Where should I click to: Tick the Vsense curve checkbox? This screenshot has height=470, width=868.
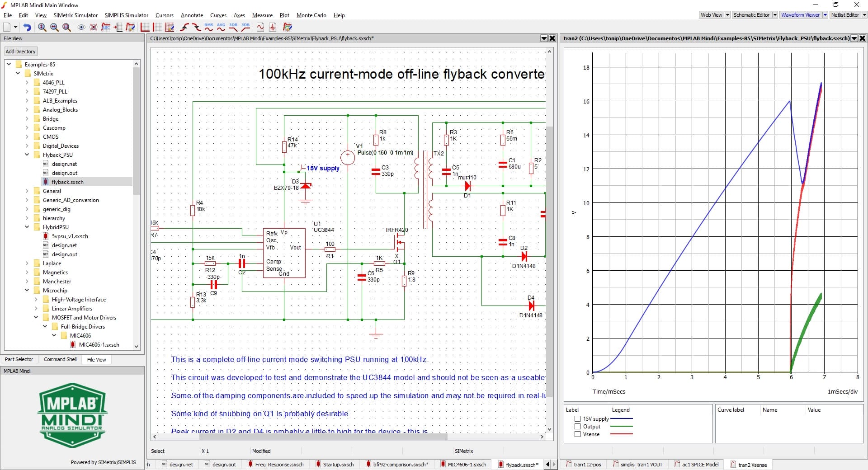point(577,434)
